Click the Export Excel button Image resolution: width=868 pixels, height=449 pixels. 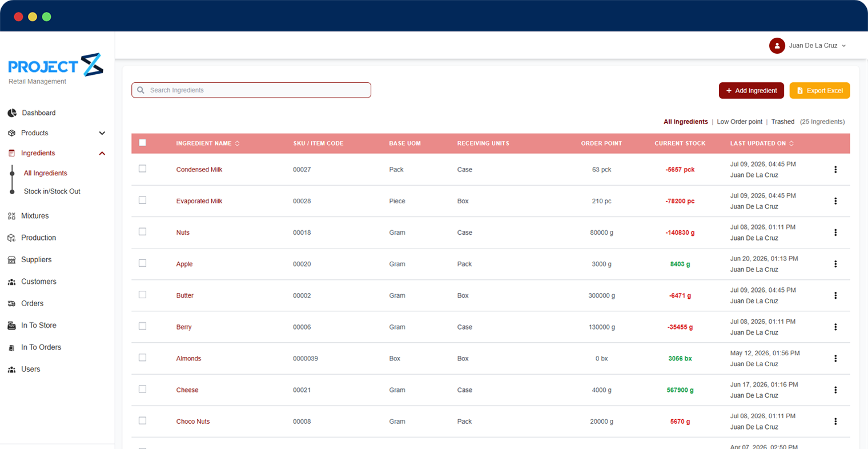[x=820, y=91]
